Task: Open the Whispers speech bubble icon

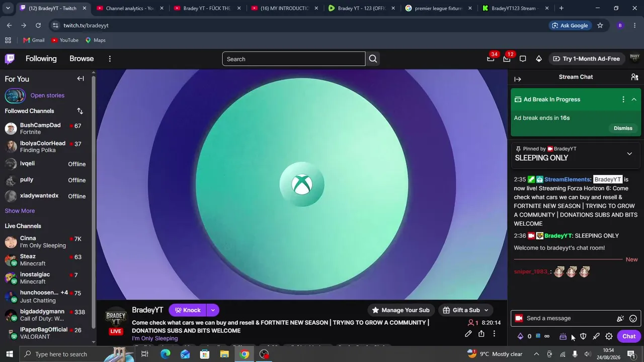Action: click(x=523, y=59)
